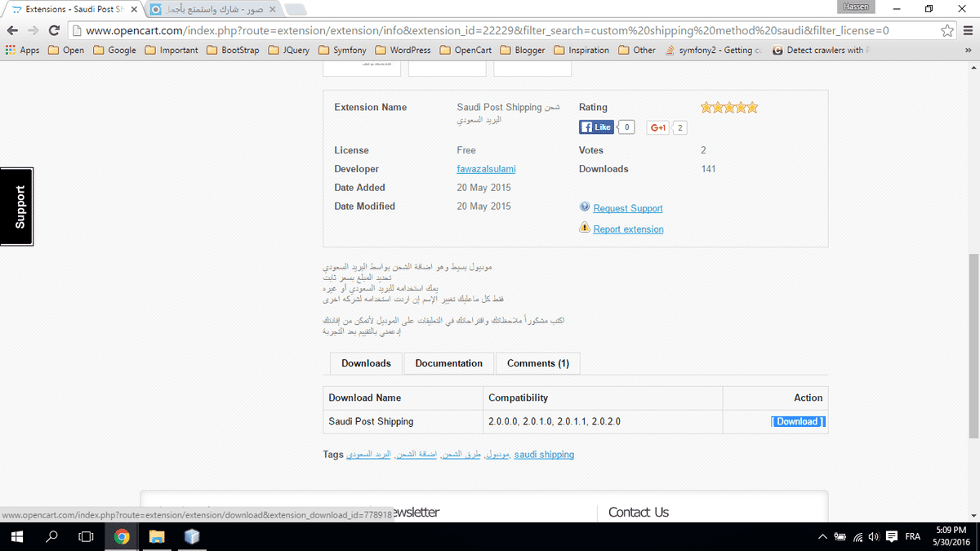Click FRA language indicator
Screen dimensions: 980x551
point(913,536)
